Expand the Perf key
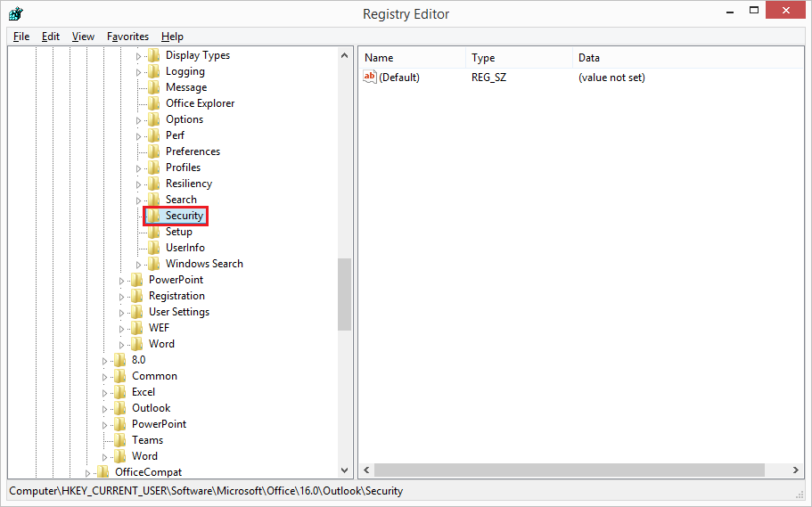This screenshot has width=812, height=507. click(x=138, y=136)
